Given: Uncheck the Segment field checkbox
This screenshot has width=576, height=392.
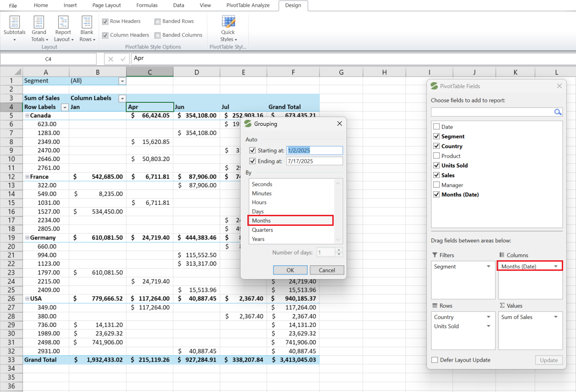Looking at the screenshot, I should (x=436, y=136).
